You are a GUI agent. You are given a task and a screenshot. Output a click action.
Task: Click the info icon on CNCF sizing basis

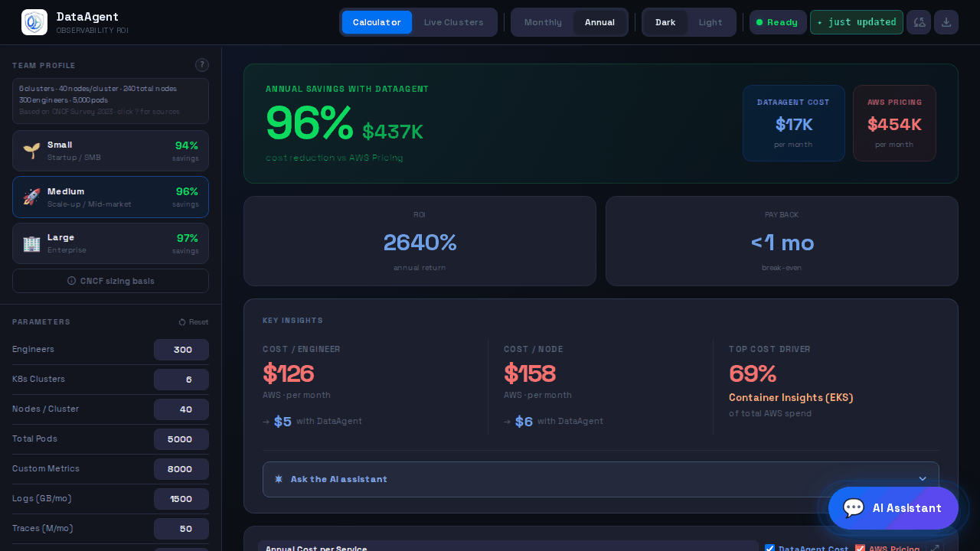72,281
